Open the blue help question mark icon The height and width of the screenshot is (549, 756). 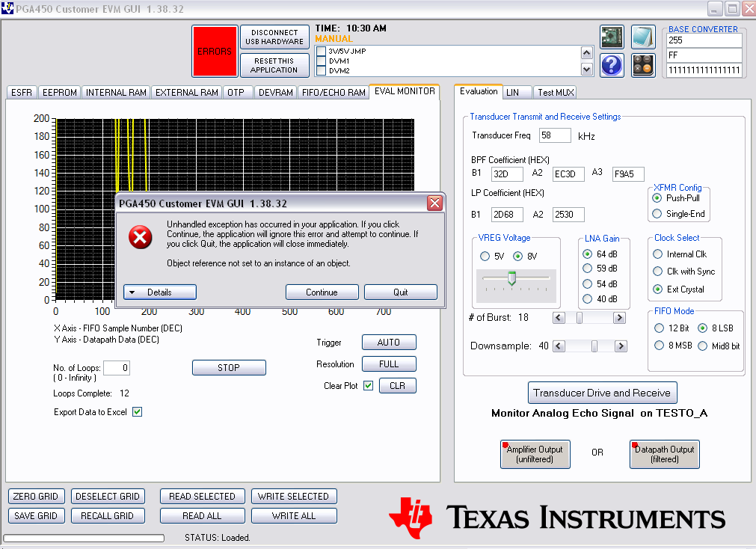[x=612, y=65]
